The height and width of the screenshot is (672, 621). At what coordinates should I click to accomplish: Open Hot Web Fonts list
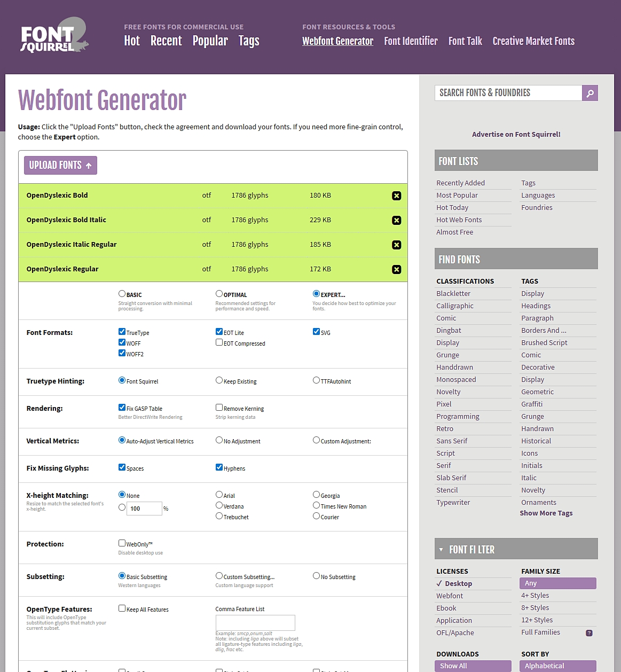[459, 220]
